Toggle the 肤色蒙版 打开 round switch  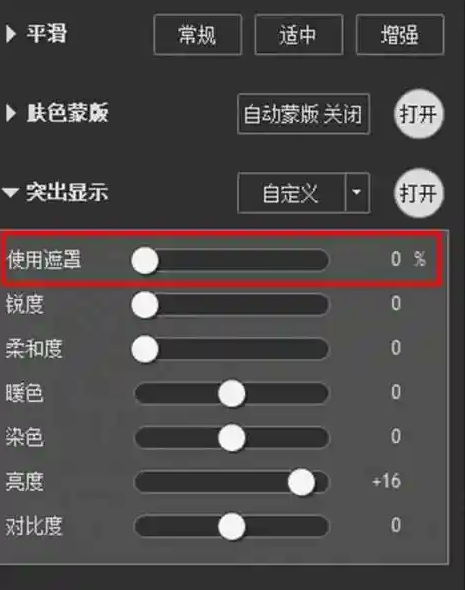click(x=419, y=114)
